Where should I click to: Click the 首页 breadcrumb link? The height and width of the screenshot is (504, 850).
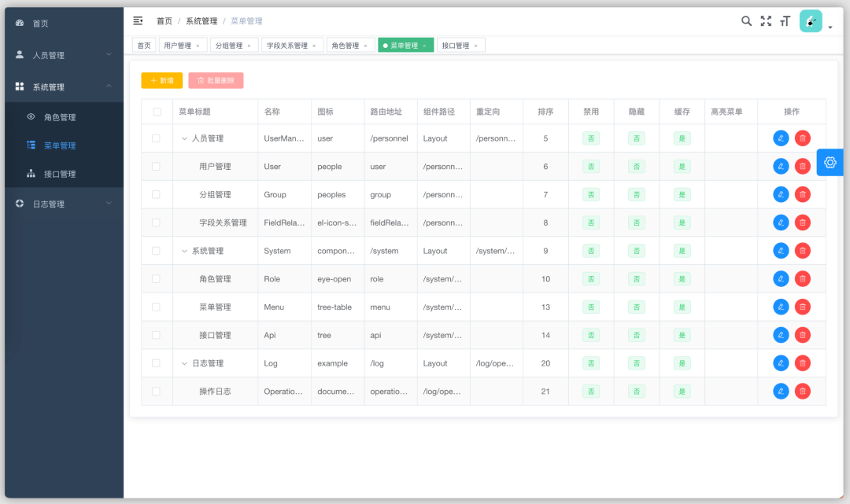tap(164, 20)
